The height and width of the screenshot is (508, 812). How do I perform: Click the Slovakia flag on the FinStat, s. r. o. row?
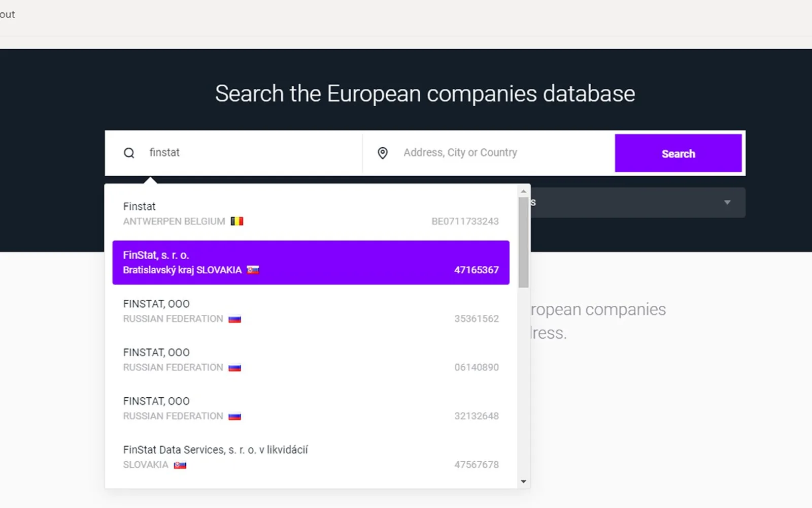tap(253, 270)
